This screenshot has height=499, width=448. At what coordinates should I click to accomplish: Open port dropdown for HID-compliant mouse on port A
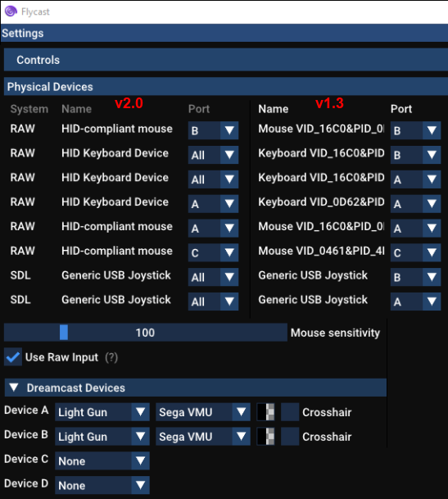(x=213, y=228)
